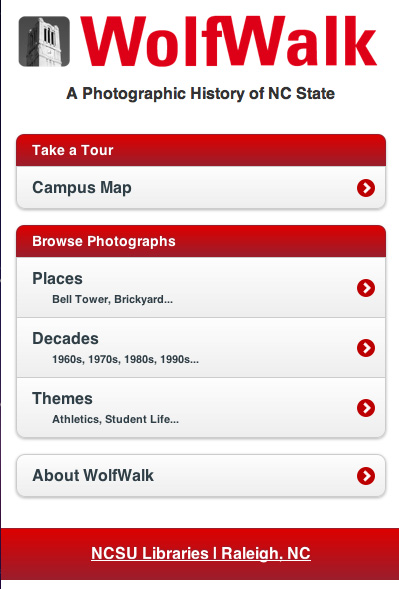
Task: Click the red footer bar
Action: point(200,554)
